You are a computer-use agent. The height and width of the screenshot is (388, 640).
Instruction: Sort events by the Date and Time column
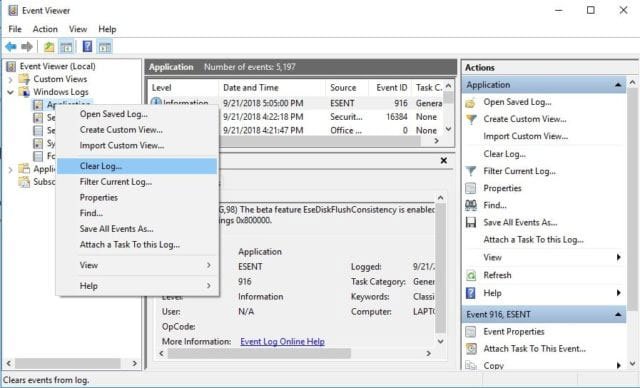272,87
